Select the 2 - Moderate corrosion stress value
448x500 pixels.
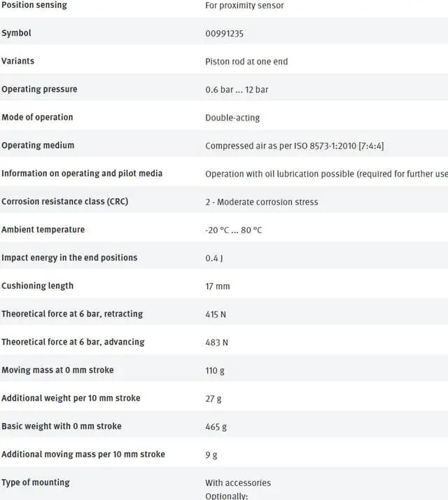pos(261,202)
